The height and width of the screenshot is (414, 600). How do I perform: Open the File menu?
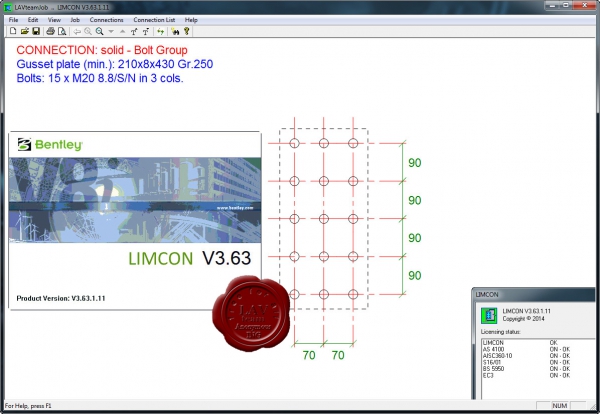(13, 20)
